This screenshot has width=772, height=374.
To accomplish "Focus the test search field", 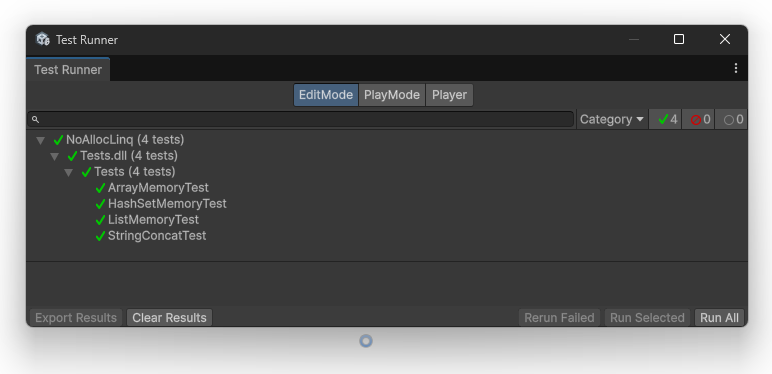I will pyautogui.click(x=301, y=119).
